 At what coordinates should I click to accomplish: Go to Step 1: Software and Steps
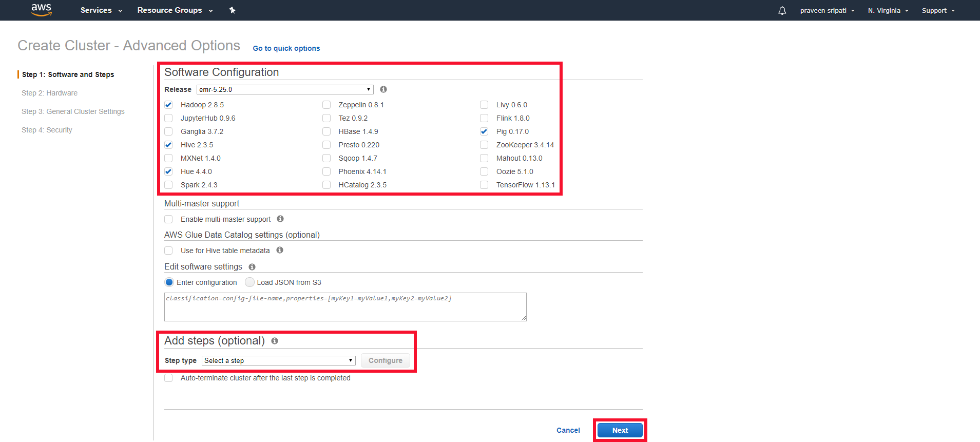(x=68, y=74)
